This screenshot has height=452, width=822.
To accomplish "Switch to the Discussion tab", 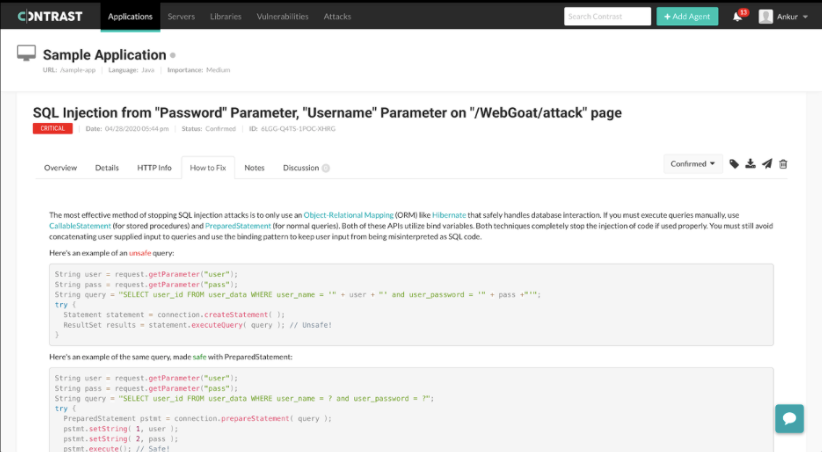I will click(x=301, y=168).
